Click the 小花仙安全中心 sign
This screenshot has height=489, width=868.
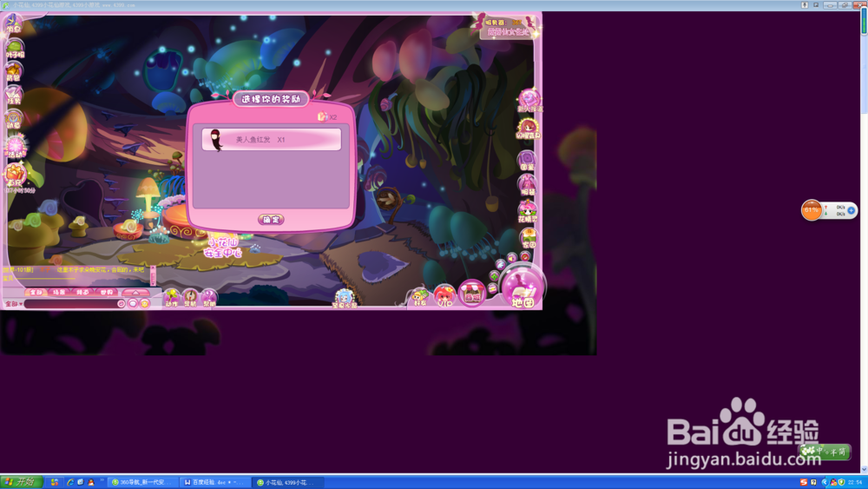click(x=222, y=248)
